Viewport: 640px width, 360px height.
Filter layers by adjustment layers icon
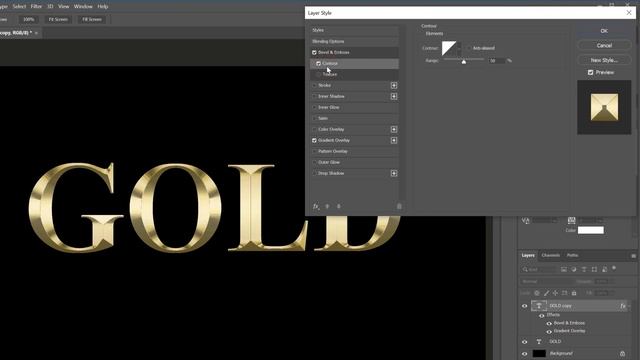point(574,269)
